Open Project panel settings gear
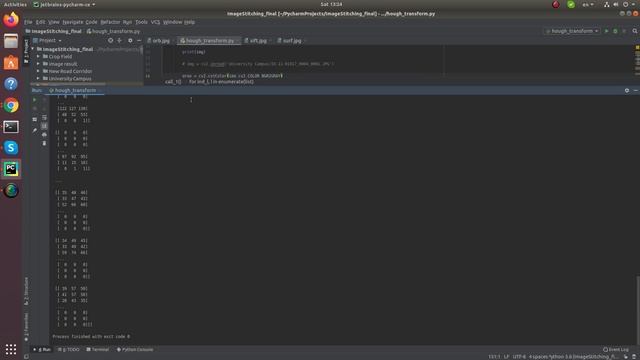Viewport: 640px width, 360px height. point(130,40)
